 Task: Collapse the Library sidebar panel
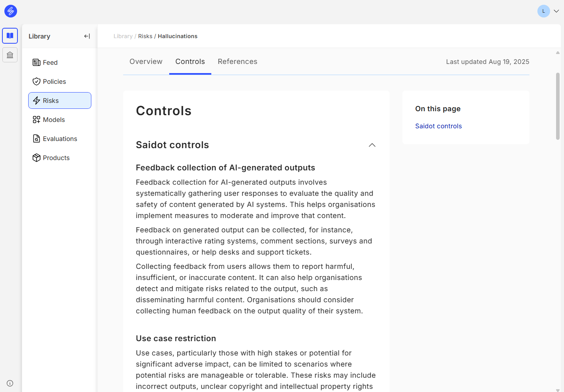[87, 36]
